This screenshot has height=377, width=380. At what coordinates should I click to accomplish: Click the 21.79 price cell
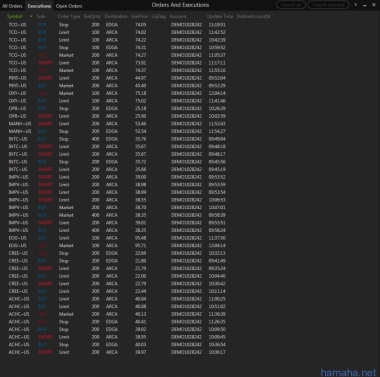[x=140, y=268]
